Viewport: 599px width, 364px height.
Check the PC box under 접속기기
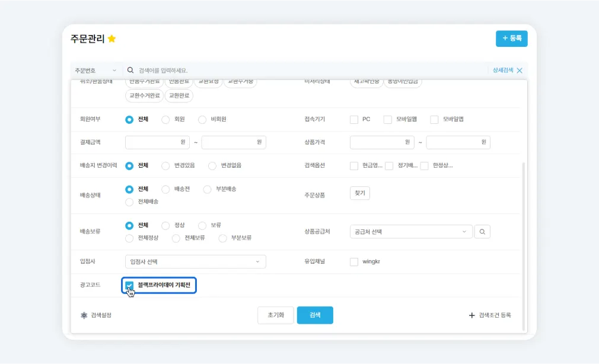pos(354,120)
